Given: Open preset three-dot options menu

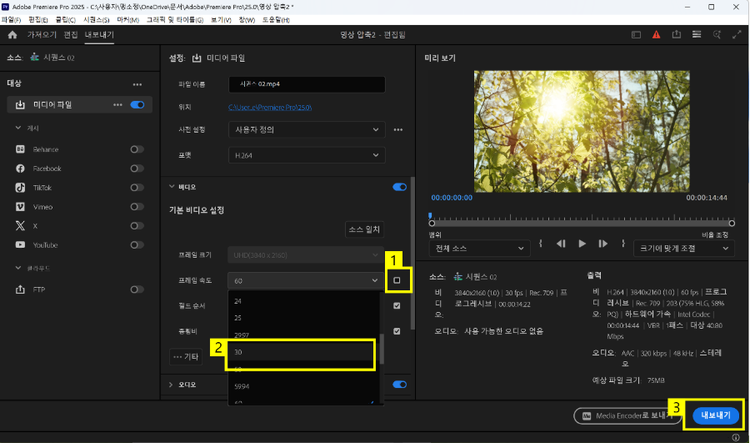Looking at the screenshot, I should pos(398,130).
